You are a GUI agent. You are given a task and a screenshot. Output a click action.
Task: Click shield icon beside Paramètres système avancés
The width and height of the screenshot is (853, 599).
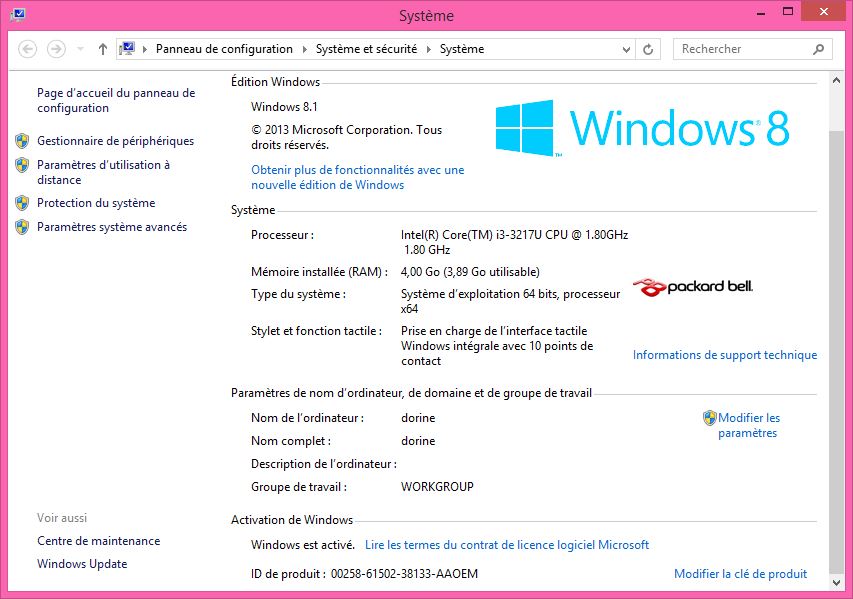pyautogui.click(x=22, y=227)
